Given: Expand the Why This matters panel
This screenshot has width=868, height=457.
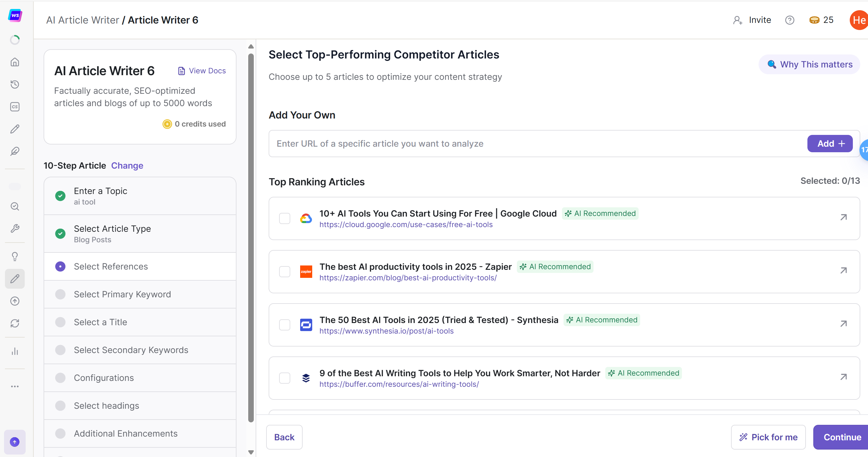Looking at the screenshot, I should tap(809, 64).
